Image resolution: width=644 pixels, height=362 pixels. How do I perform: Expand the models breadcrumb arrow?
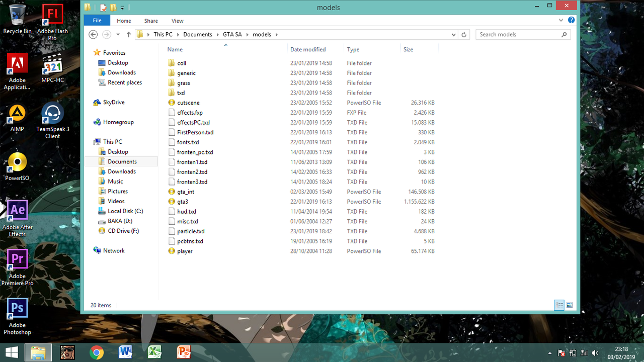click(276, 35)
